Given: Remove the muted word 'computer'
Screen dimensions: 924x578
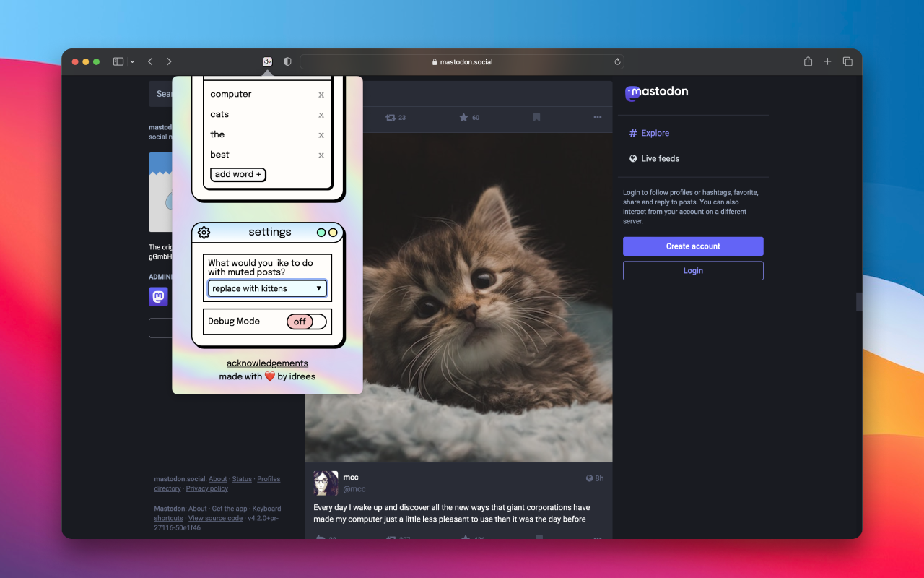Looking at the screenshot, I should click(321, 95).
